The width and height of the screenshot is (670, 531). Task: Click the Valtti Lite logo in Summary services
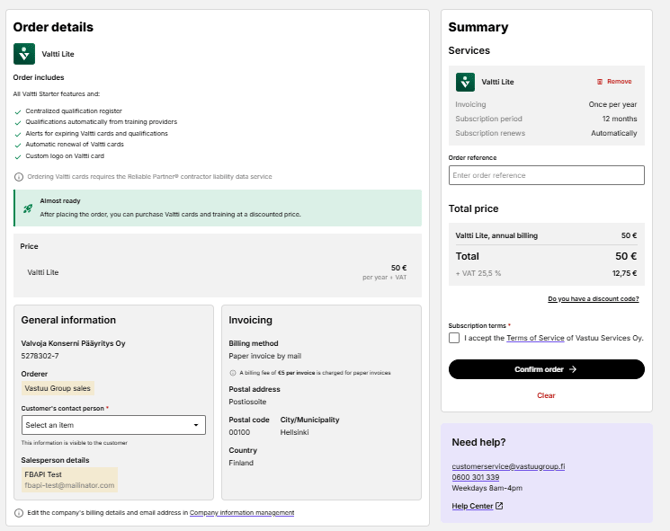(465, 82)
